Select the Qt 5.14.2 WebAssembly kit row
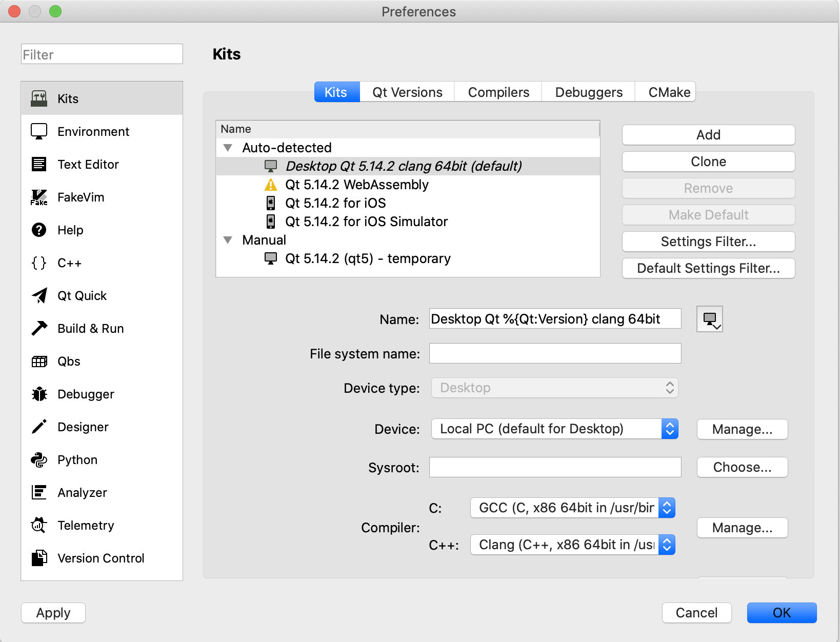Image resolution: width=840 pixels, height=642 pixels. pos(408,185)
